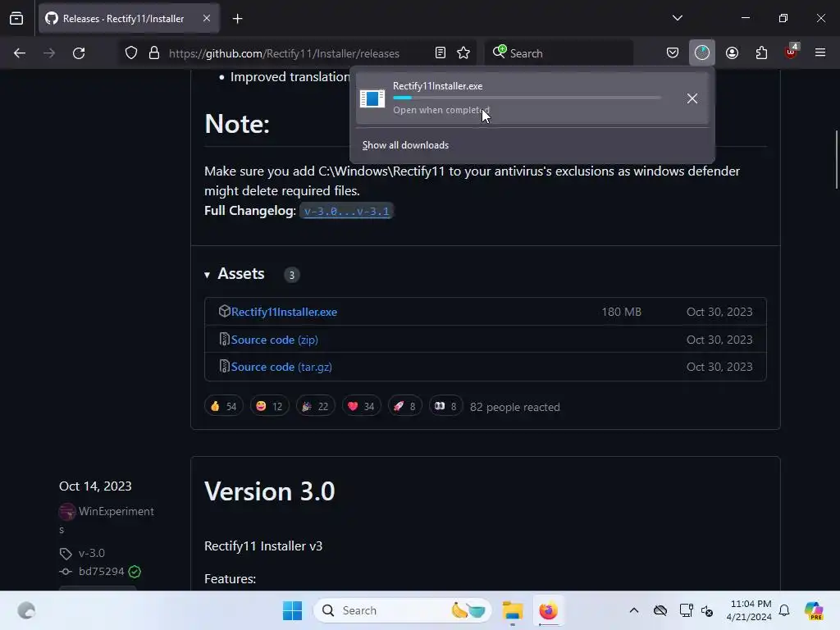The height and width of the screenshot is (630, 840).
Task: Click package icon beside Rectify11Installer.exe
Action: (x=225, y=311)
